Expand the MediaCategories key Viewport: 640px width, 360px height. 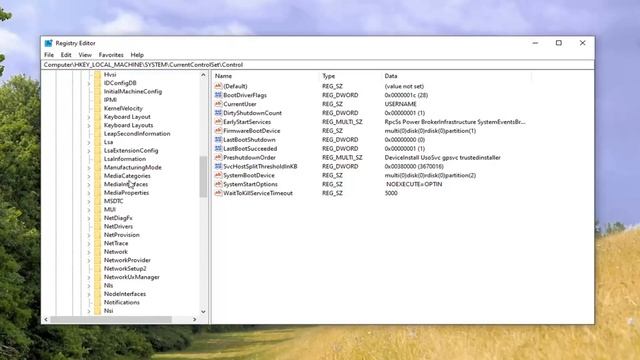[89, 176]
